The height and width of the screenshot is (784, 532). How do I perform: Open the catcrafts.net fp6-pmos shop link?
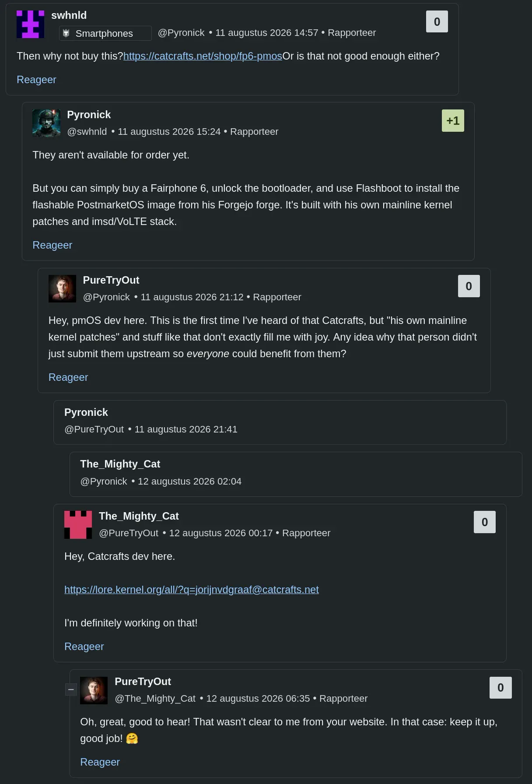coord(203,56)
